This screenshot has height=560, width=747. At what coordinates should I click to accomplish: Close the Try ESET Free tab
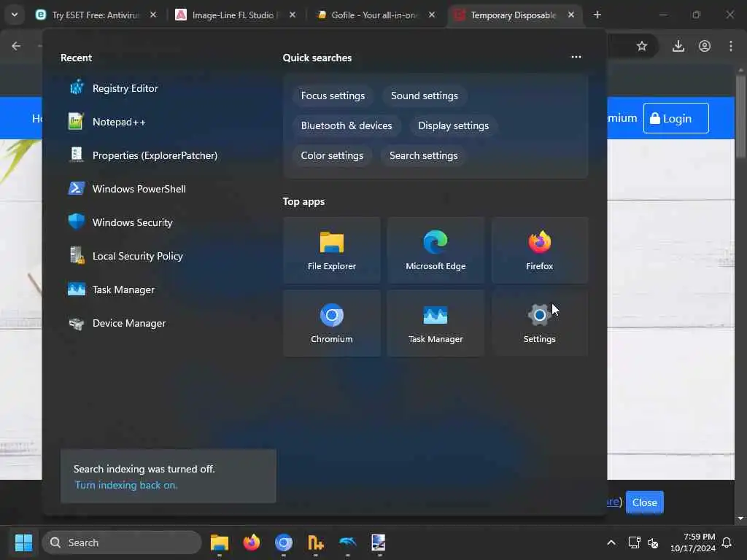pyautogui.click(x=153, y=15)
